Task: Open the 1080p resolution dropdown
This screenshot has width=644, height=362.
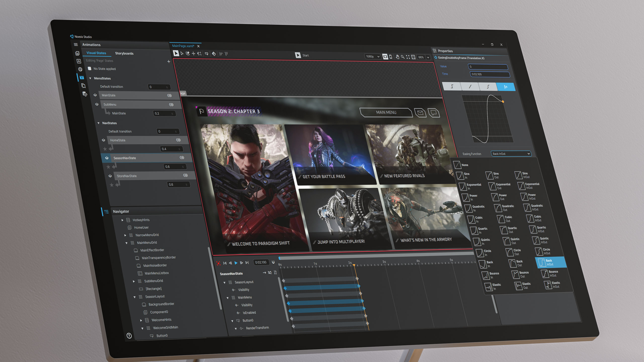Action: (372, 57)
